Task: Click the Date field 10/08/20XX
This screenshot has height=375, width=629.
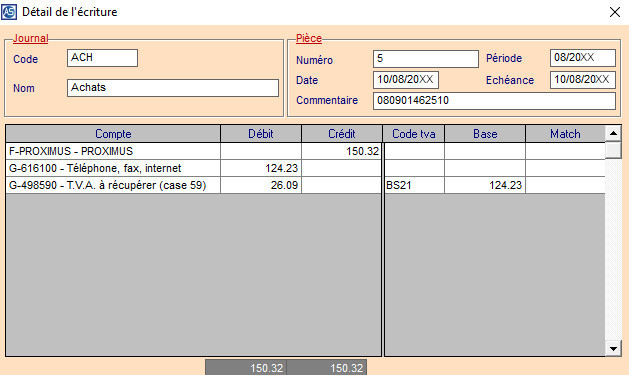Action: coord(406,80)
